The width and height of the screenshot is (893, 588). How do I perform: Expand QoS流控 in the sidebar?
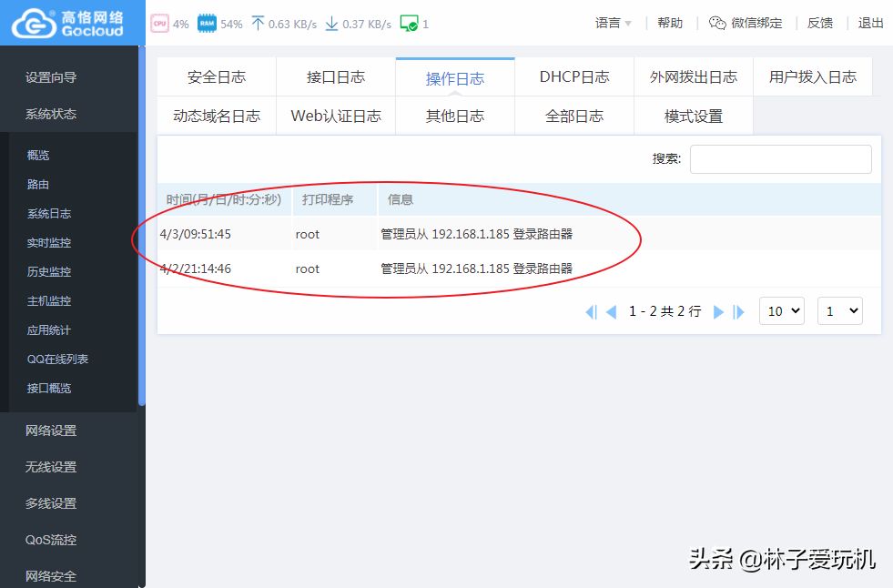tap(51, 540)
